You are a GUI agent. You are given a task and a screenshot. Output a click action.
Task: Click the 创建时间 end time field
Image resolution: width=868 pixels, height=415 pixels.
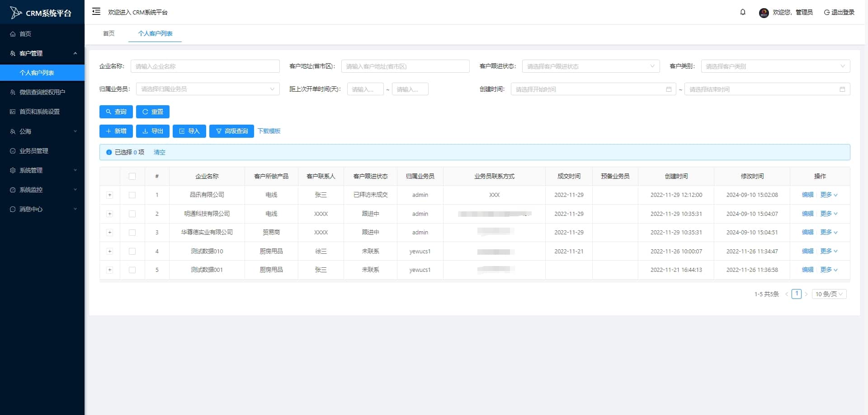pos(767,89)
